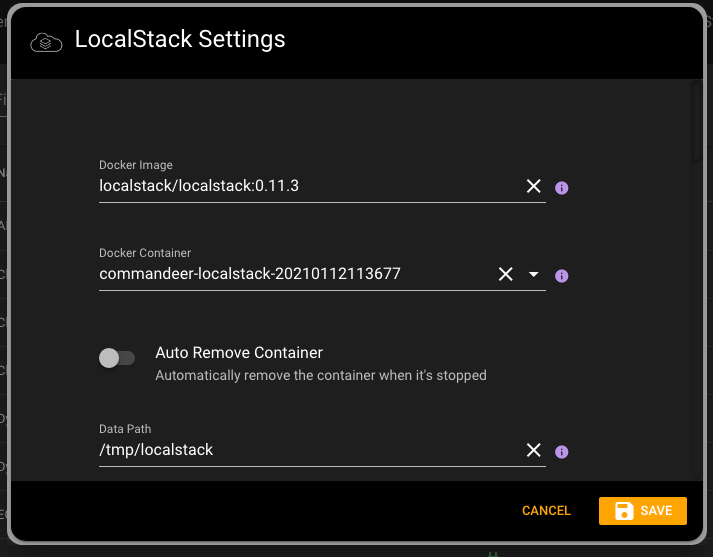Show info for Data Path

click(x=562, y=452)
